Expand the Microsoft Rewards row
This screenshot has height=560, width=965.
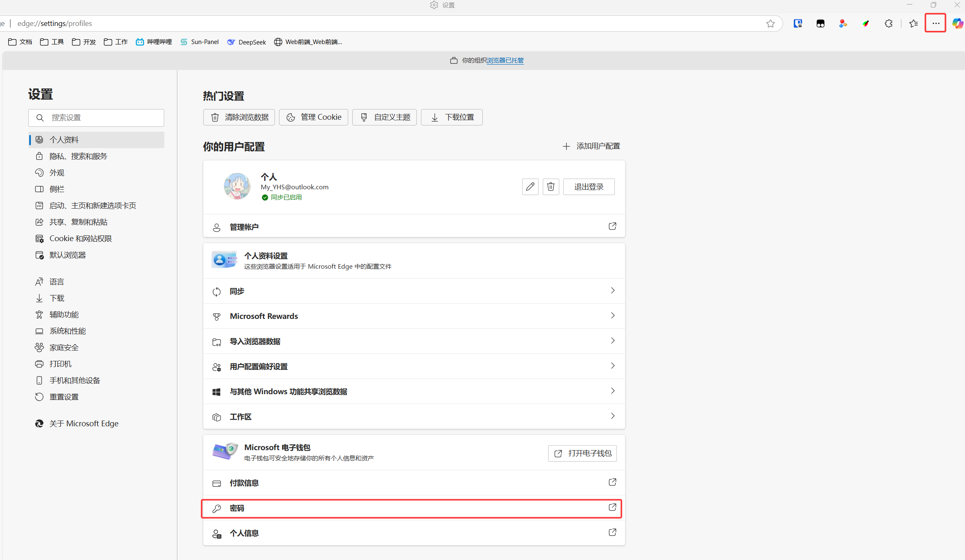click(x=612, y=316)
